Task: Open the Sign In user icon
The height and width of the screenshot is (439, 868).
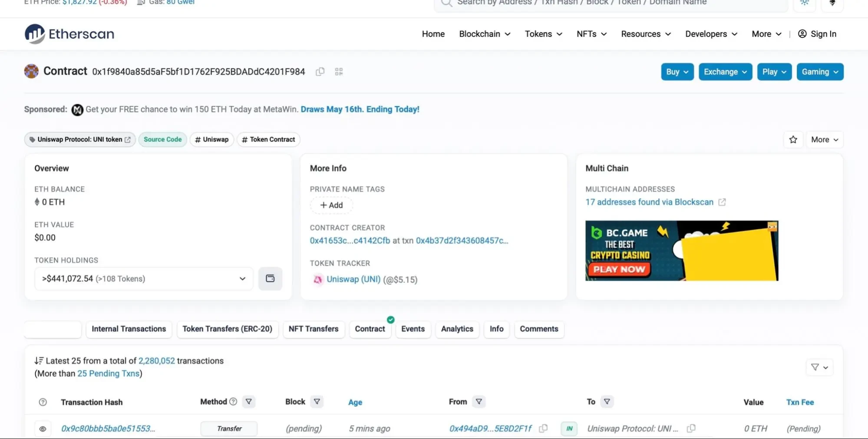Action: pyautogui.click(x=802, y=34)
